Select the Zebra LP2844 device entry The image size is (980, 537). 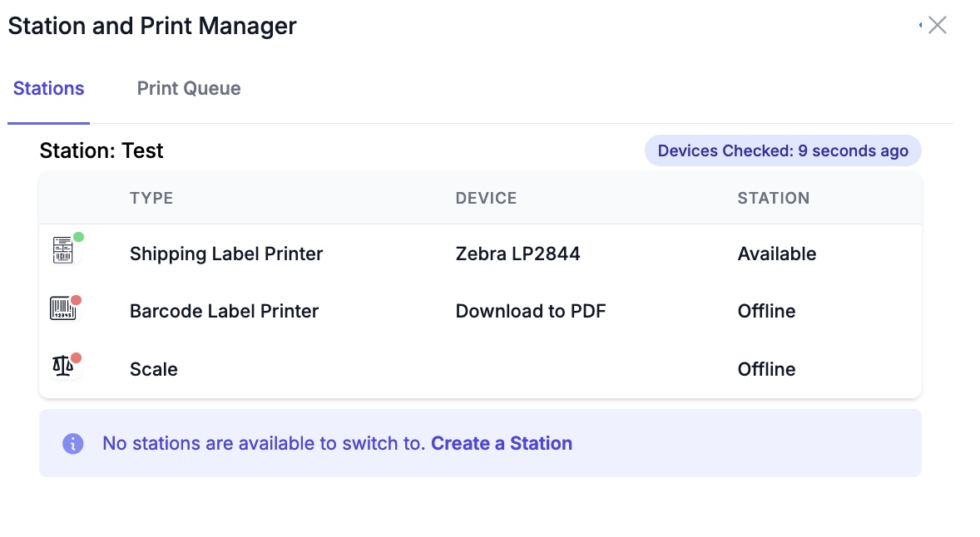[x=517, y=254]
